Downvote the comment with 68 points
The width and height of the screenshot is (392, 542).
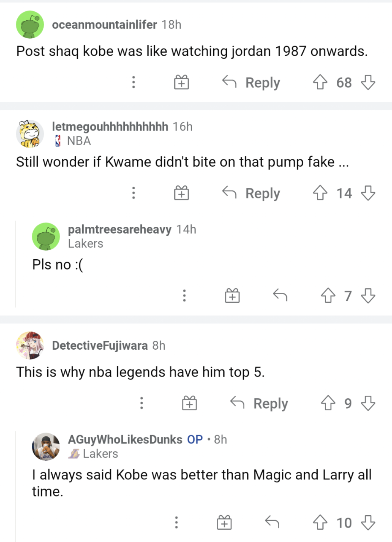(x=368, y=82)
